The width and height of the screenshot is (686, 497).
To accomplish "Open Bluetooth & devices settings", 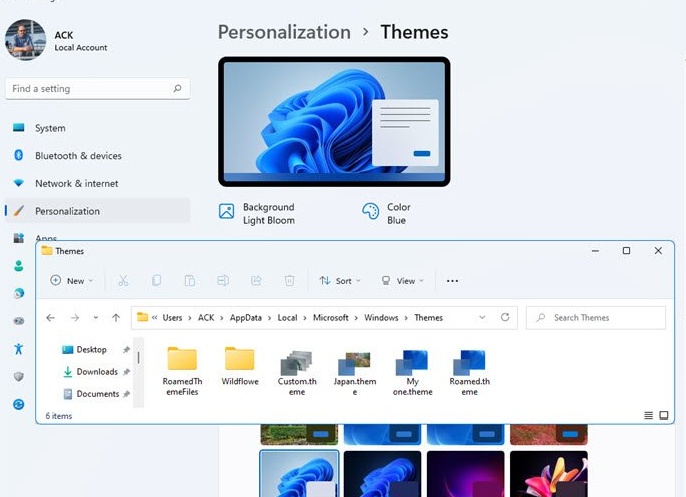I will point(98,155).
